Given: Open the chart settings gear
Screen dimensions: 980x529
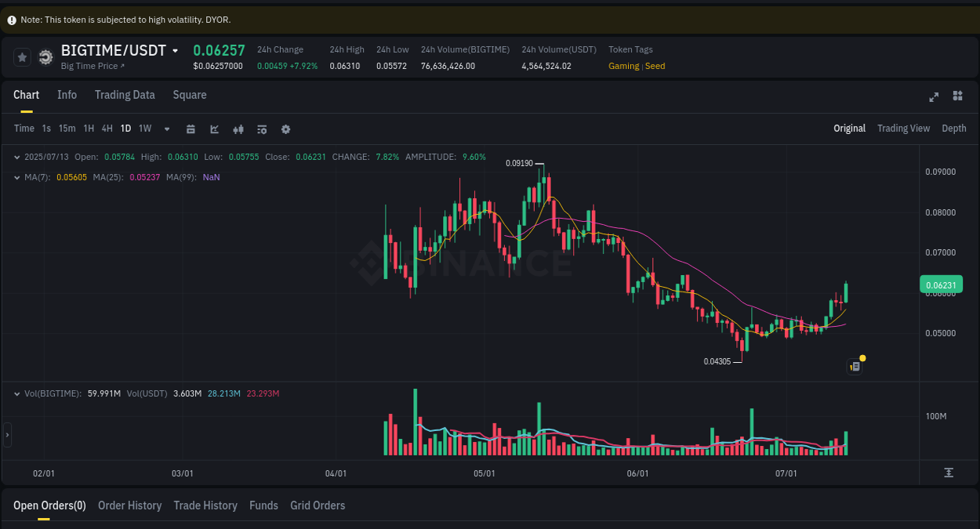Looking at the screenshot, I should point(285,129).
